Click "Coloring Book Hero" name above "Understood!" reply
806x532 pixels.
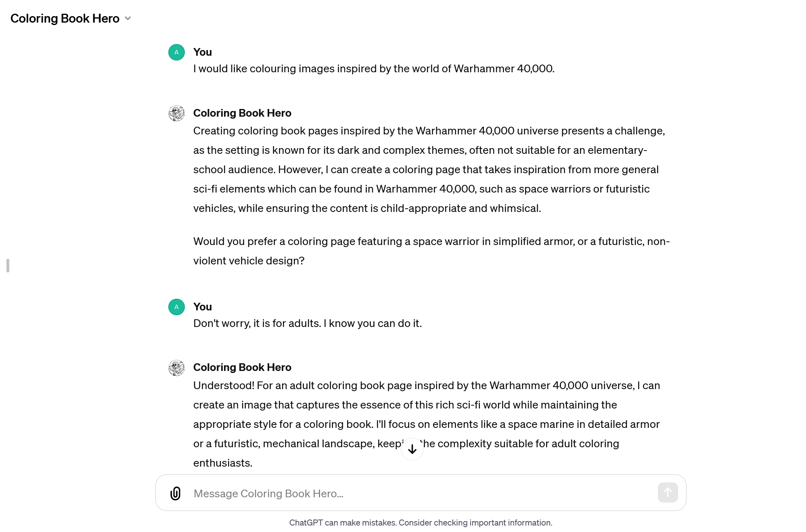(x=242, y=367)
